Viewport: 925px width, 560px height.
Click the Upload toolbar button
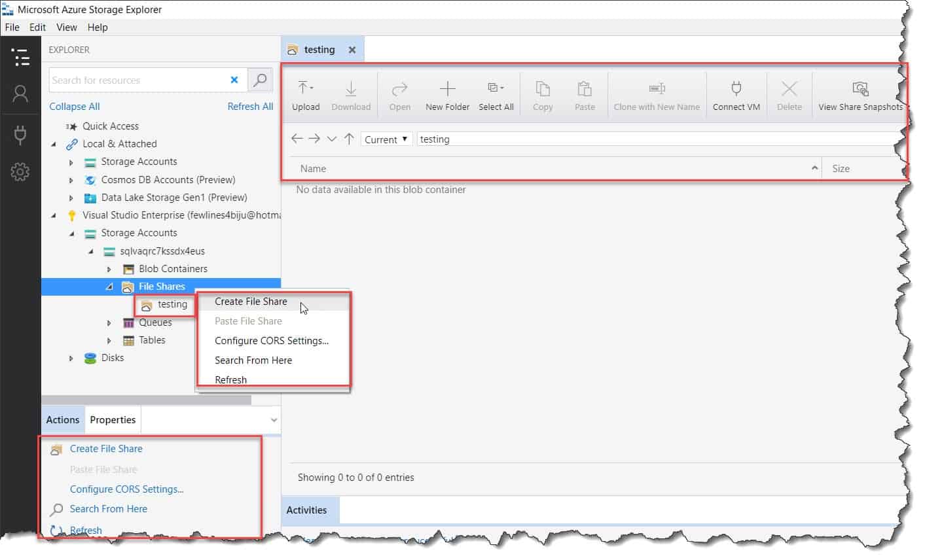(306, 96)
